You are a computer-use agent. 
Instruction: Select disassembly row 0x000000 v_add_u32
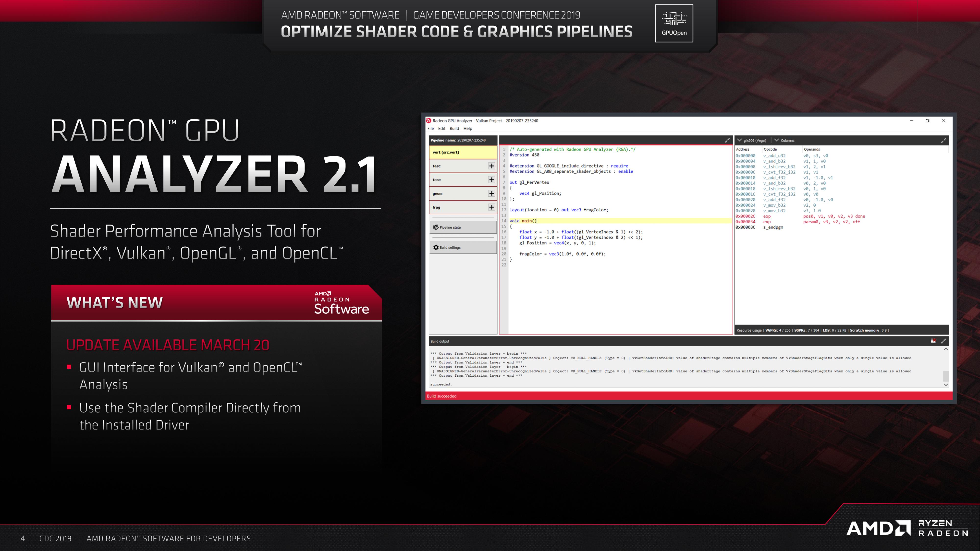coord(841,156)
